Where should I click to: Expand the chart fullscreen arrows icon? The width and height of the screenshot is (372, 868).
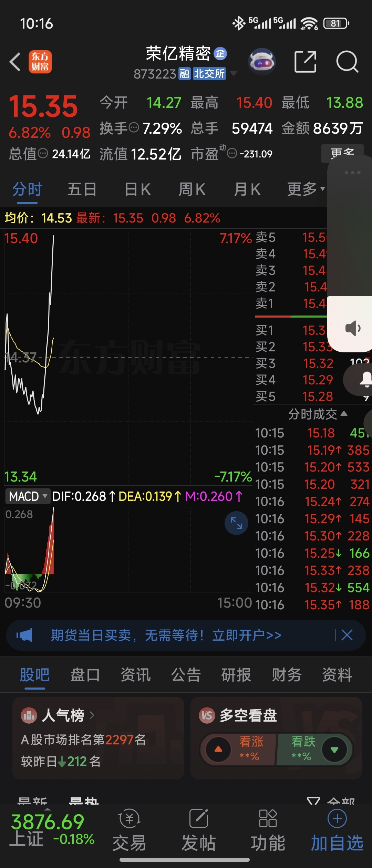click(x=236, y=523)
